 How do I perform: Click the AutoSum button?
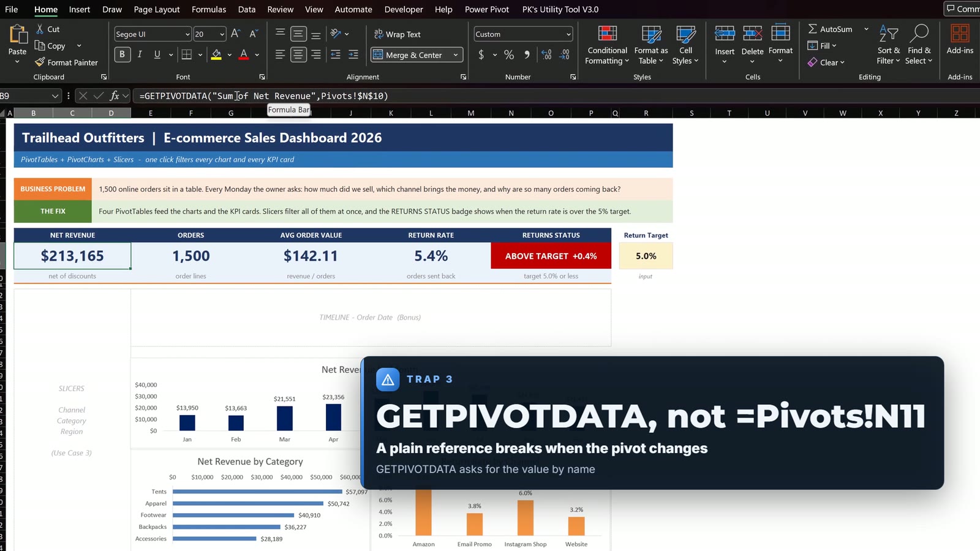click(x=830, y=29)
